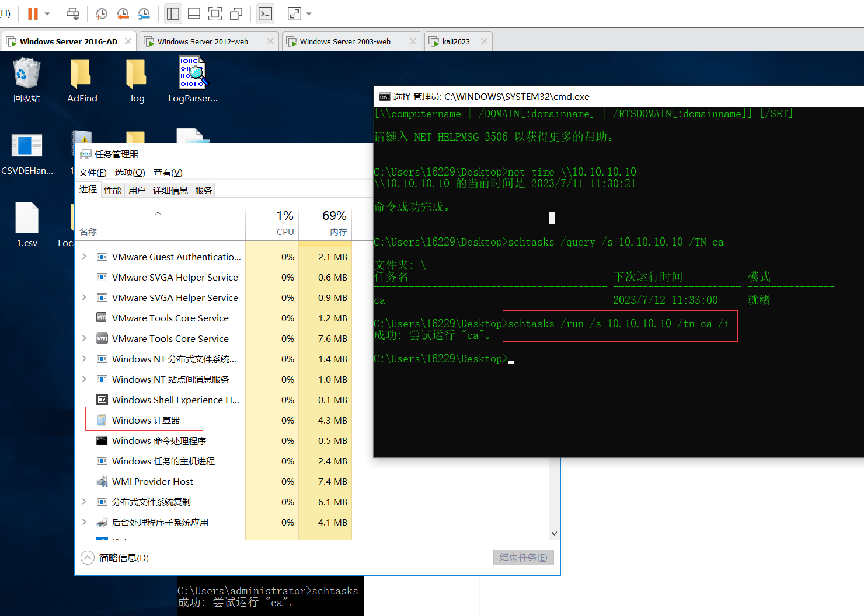Click the 结束任务 button

pyautogui.click(x=523, y=557)
